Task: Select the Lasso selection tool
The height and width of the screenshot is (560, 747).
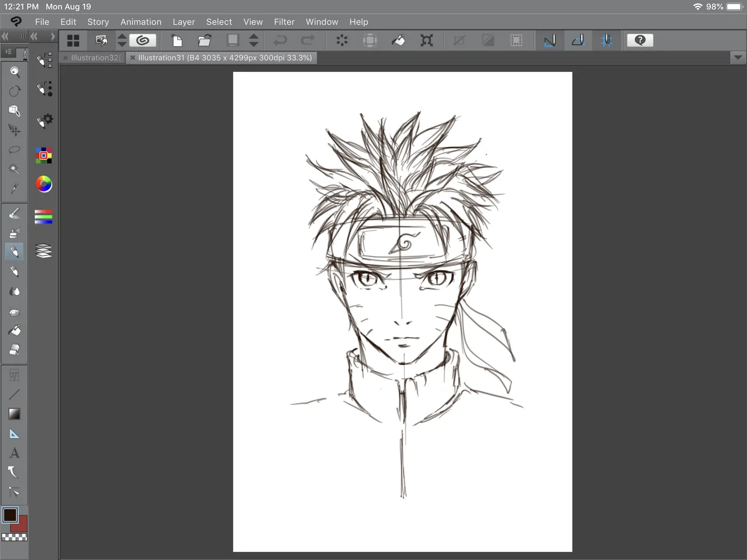Action: (15, 149)
